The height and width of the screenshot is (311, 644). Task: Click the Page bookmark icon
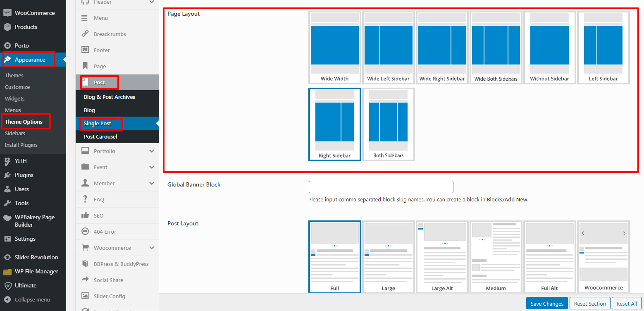tap(85, 66)
